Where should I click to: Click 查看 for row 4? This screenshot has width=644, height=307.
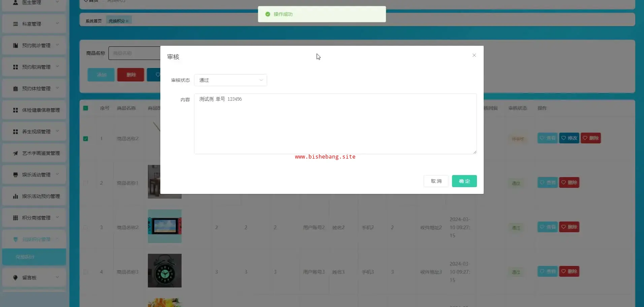click(x=548, y=271)
